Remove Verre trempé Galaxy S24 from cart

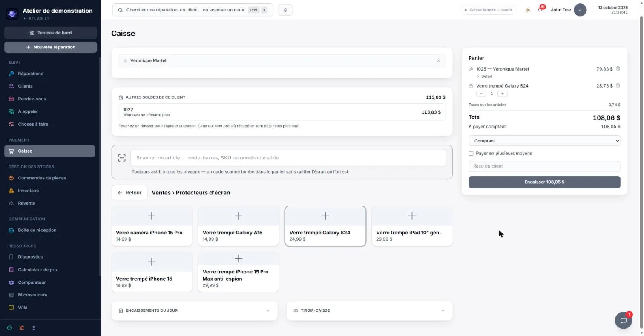click(618, 85)
